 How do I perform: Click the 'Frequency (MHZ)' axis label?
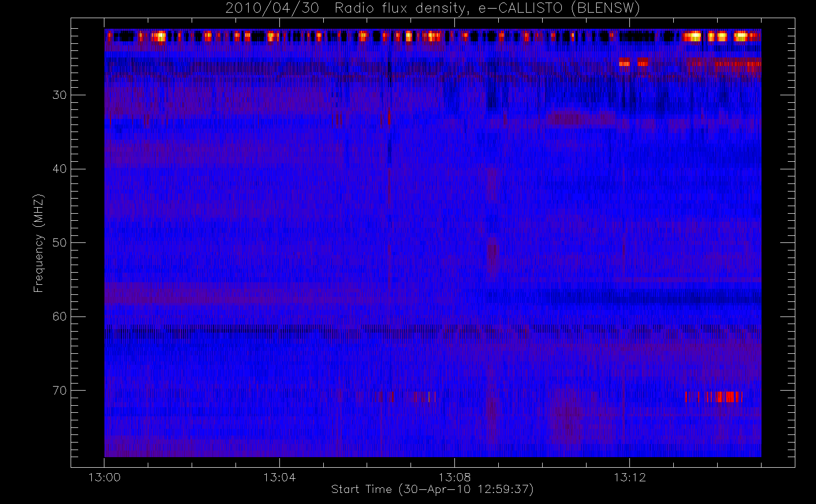[x=38, y=243]
